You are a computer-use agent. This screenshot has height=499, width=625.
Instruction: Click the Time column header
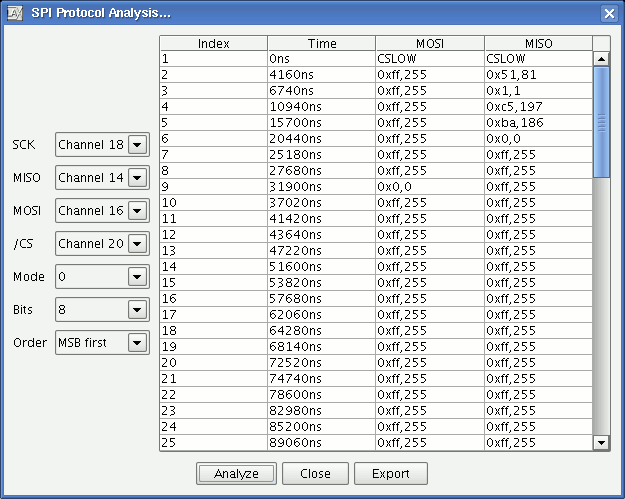tap(321, 44)
